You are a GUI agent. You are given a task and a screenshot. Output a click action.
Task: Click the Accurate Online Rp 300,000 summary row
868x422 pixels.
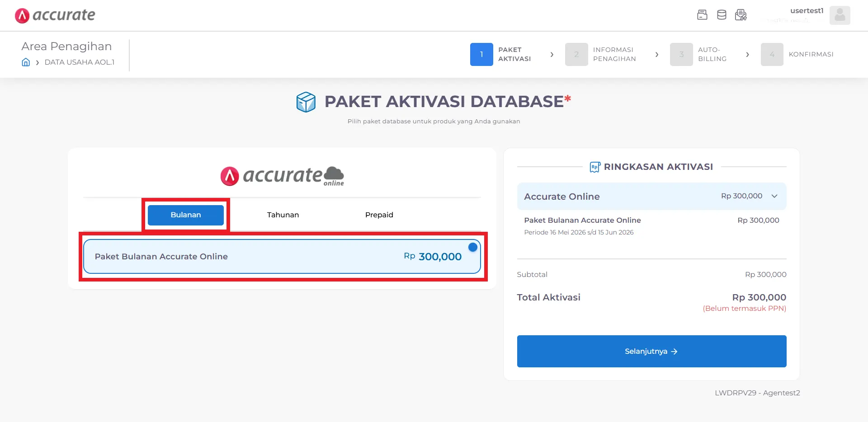click(x=651, y=196)
